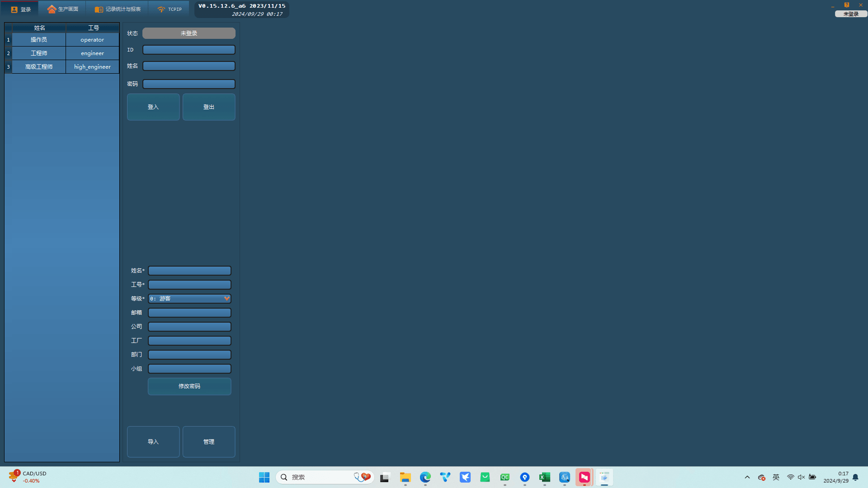
Task: Select the 高级工程师 row
Action: click(x=39, y=67)
